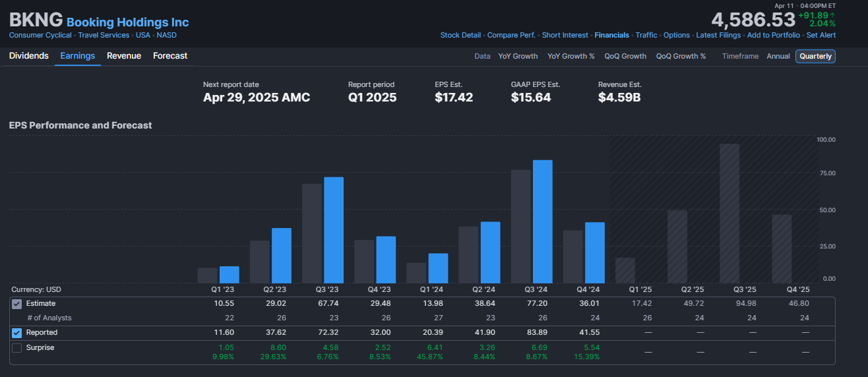
Task: Open the Stock Detail link
Action: point(460,35)
